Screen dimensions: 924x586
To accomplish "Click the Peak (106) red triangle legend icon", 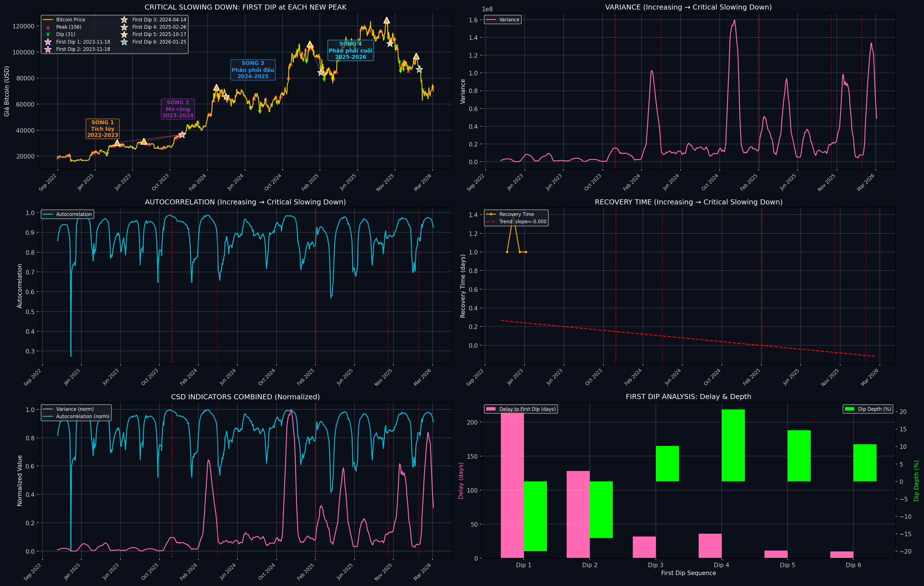I will 48,27.
